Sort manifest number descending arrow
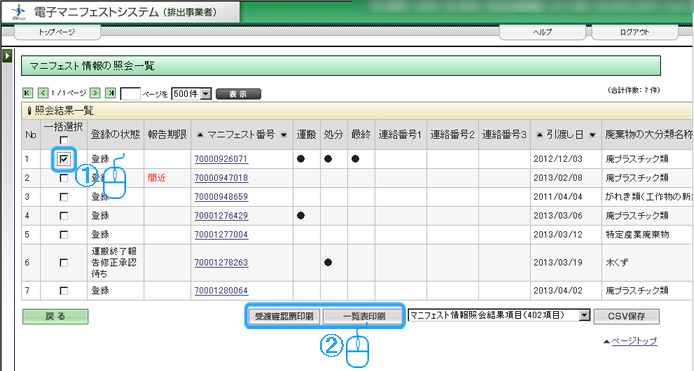Image resolution: width=694 pixels, height=371 pixels. click(x=284, y=135)
